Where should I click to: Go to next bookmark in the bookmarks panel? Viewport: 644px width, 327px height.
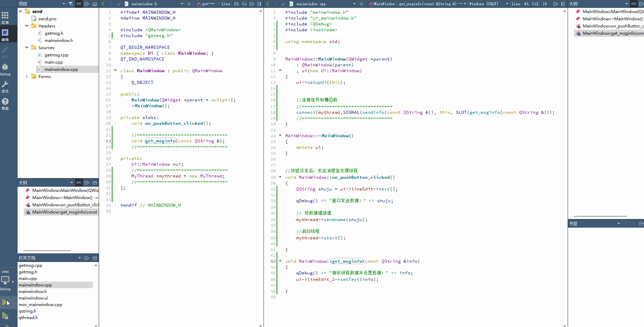point(633,224)
